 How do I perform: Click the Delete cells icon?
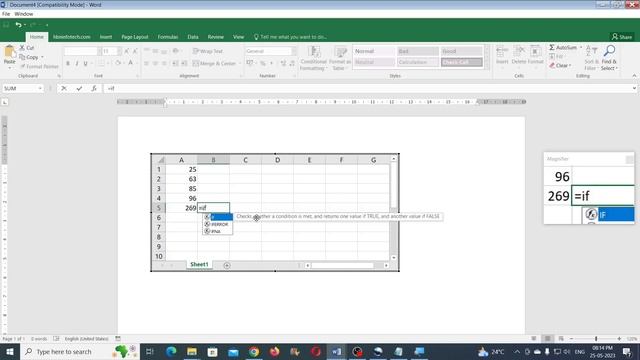click(519, 52)
